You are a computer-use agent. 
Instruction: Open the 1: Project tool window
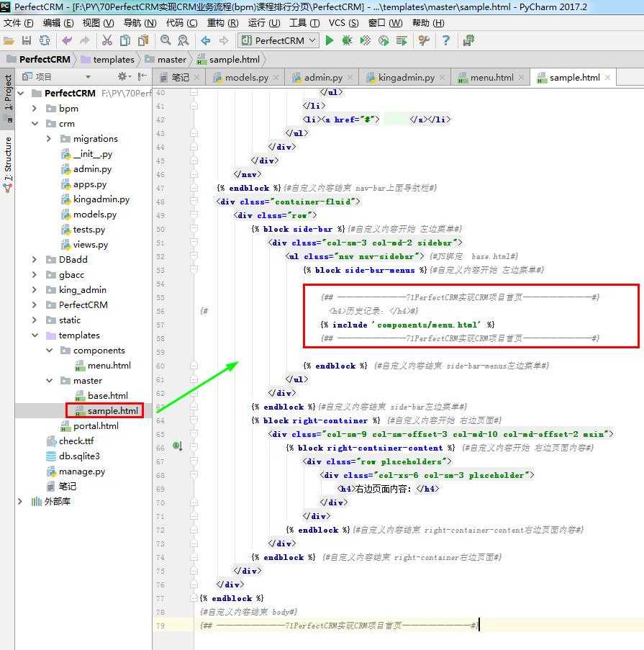(7, 98)
